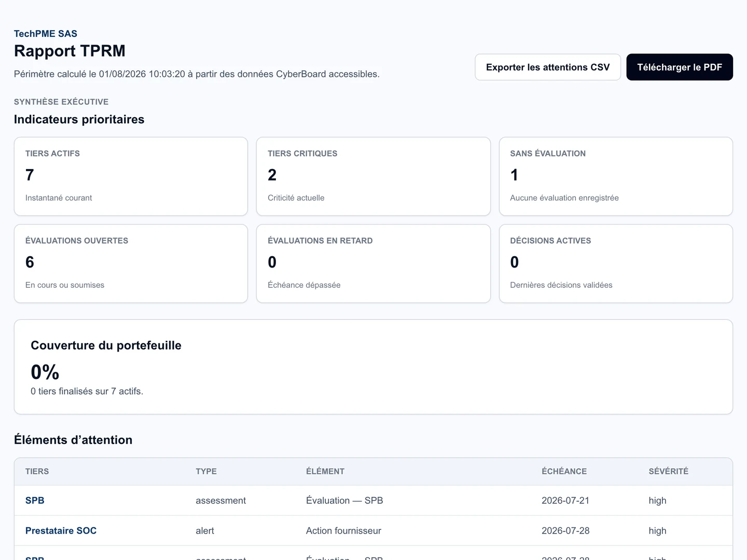Click the Périmètre calculé timestamp line
Screen dimensions: 747x560
(x=197, y=74)
